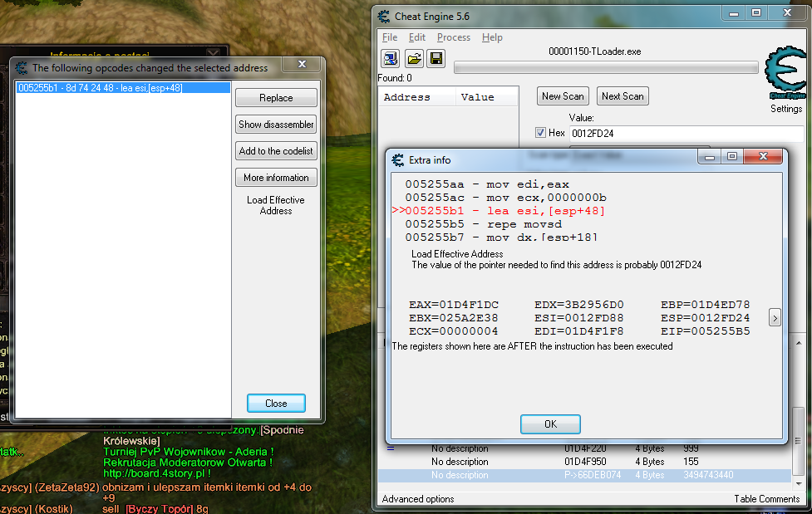
Task: Click the Cheat Engine icon in opcodes window title
Action: coord(22,68)
